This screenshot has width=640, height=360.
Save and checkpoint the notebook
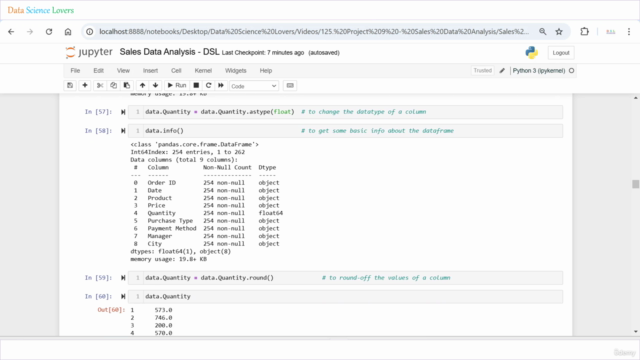(x=70, y=85)
